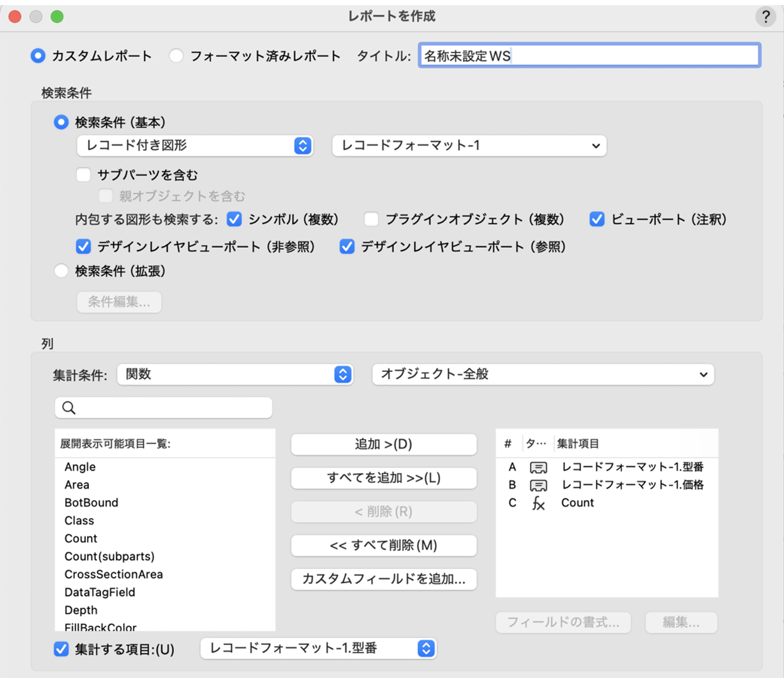Screen dimensions: 784x678
Task: Select カスタムレポート radio button
Action: [x=38, y=56]
